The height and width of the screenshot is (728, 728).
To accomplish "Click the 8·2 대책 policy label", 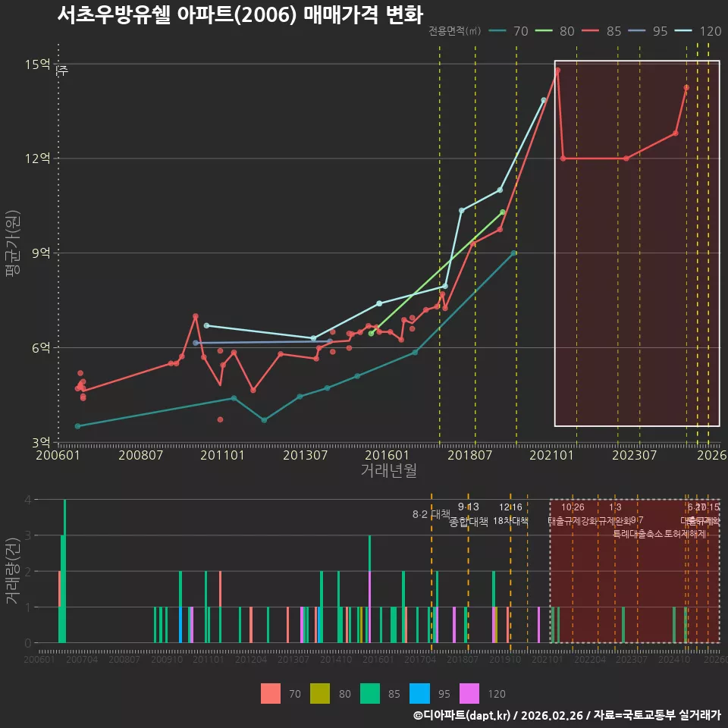I will click(431, 514).
